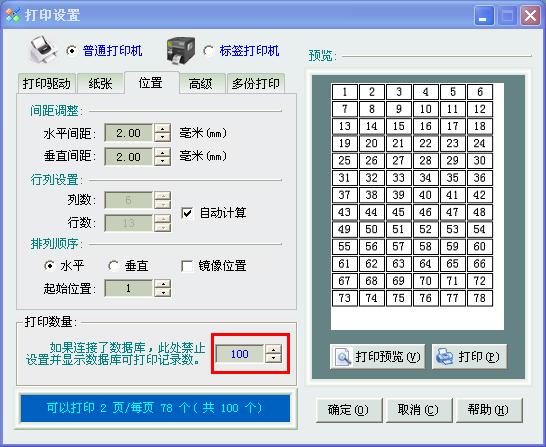Click the label printer machine icon
This screenshot has height=447, width=546.
pos(180,51)
